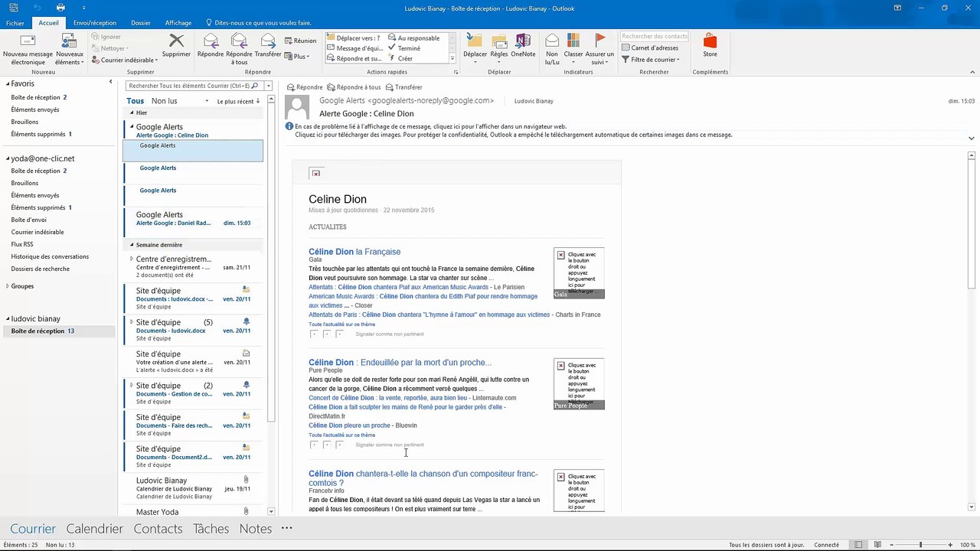The height and width of the screenshot is (551, 980).
Task: Expand the Actions rapides gallery
Action: pos(452,59)
